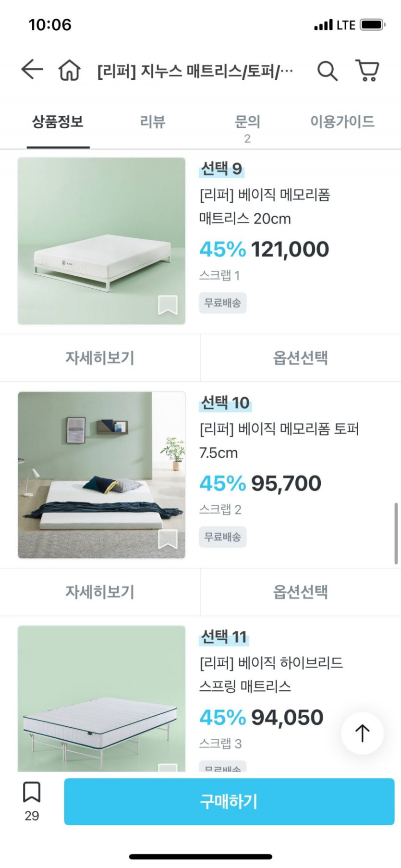Go to home via house icon
The height and width of the screenshot is (868, 401).
[69, 71]
